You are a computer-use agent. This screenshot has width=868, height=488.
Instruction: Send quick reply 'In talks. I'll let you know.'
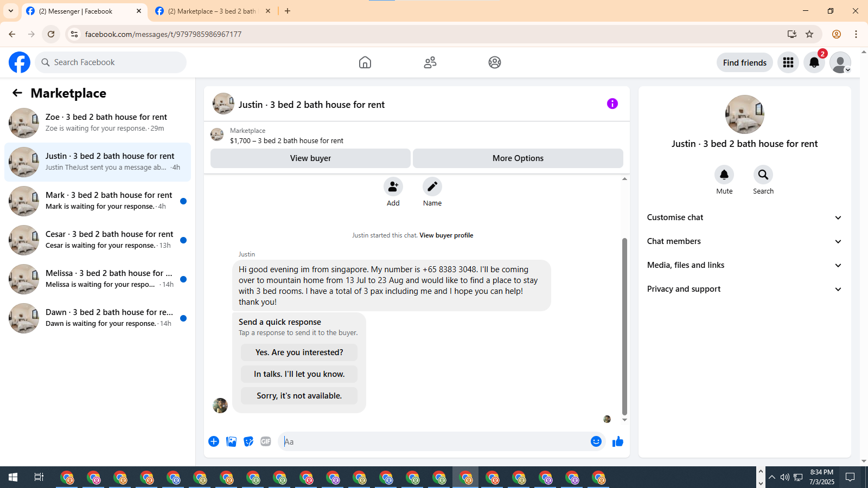(299, 374)
